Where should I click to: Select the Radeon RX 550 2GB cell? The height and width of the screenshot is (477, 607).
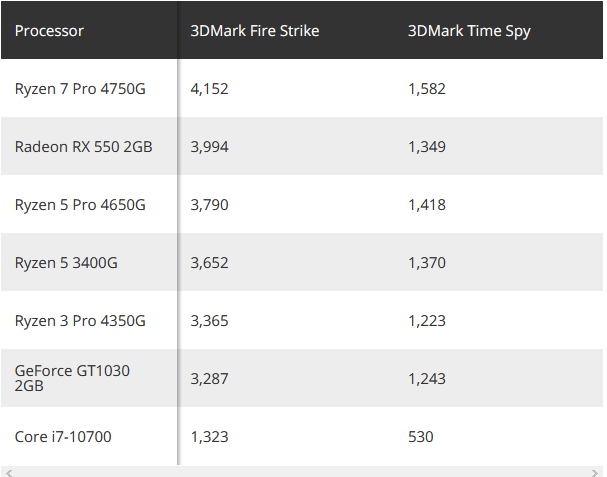(x=83, y=146)
